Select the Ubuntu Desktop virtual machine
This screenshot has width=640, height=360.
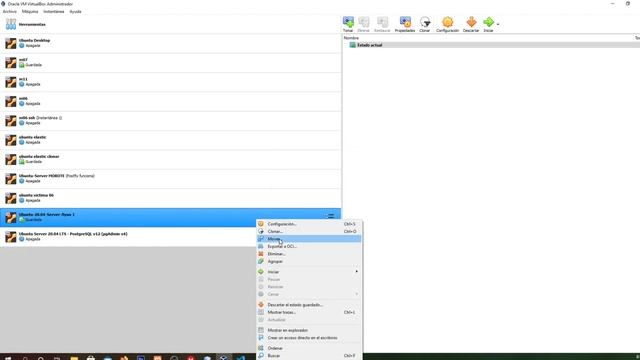pos(171,43)
